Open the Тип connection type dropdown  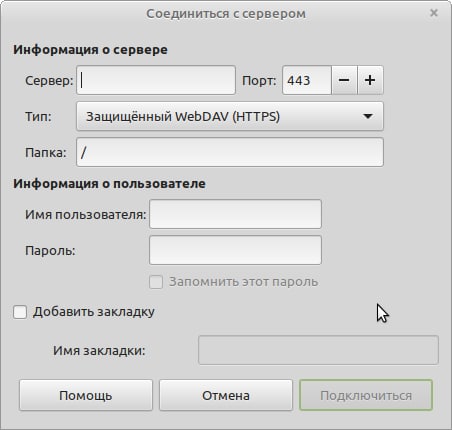point(230,116)
